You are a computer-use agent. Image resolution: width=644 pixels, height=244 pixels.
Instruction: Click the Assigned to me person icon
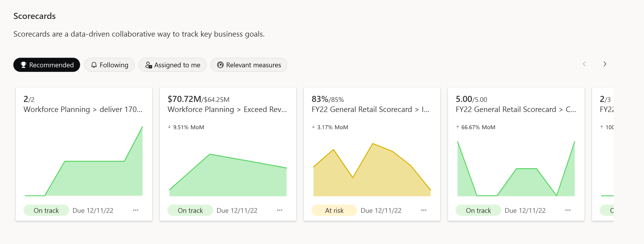point(149,65)
